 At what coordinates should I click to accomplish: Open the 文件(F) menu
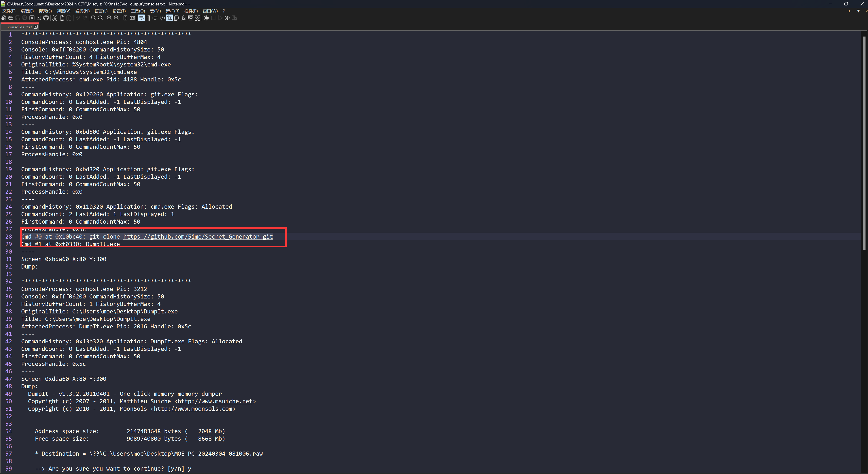pos(9,11)
